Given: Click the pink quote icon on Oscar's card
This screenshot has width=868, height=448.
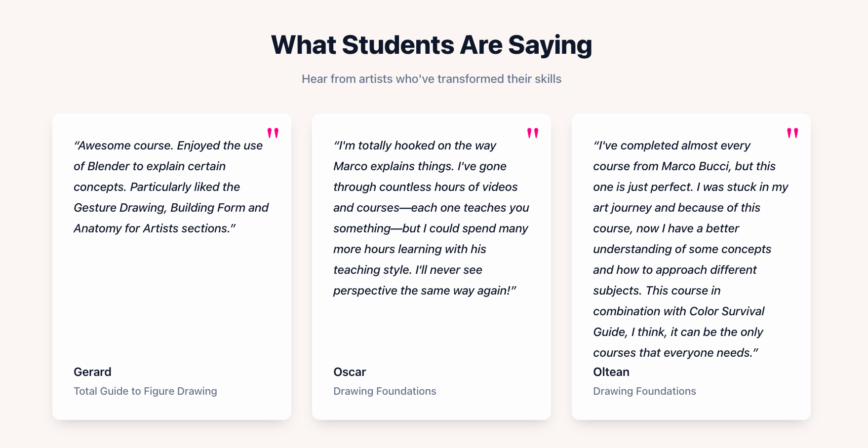Looking at the screenshot, I should [533, 133].
